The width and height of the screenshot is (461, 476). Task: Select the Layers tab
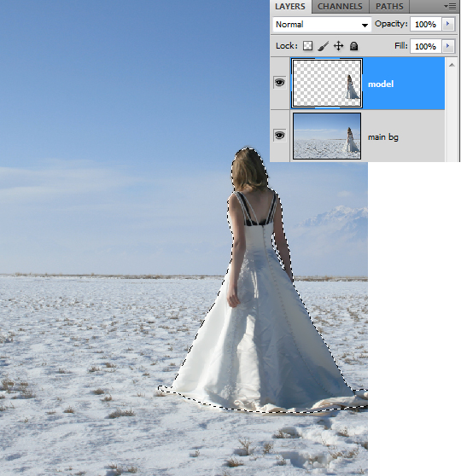pos(290,6)
